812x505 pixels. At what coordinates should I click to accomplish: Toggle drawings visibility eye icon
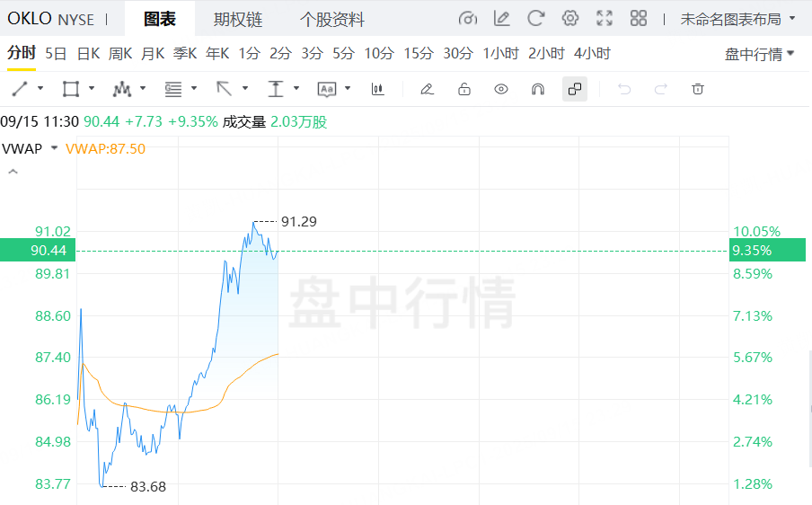pyautogui.click(x=501, y=89)
